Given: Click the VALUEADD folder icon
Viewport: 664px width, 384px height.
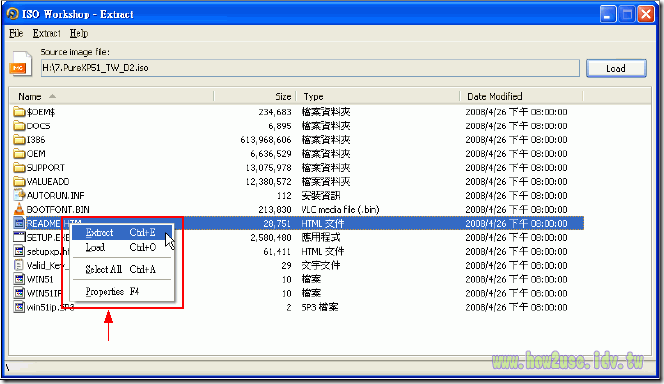Looking at the screenshot, I should (x=19, y=182).
